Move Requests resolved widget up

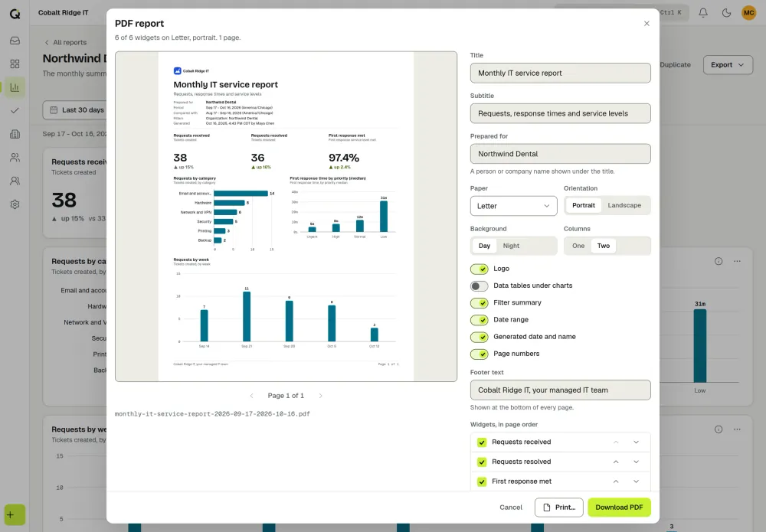pyautogui.click(x=616, y=462)
